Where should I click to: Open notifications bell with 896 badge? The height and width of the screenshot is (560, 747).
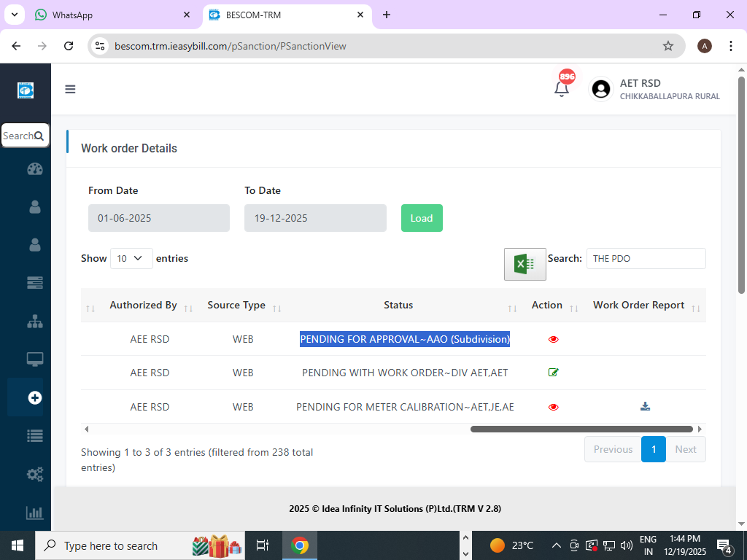562,88
